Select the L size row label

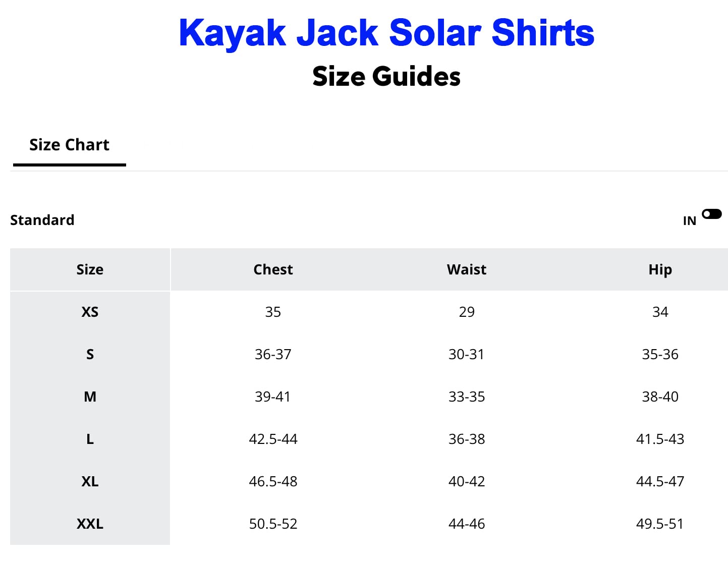coord(90,439)
